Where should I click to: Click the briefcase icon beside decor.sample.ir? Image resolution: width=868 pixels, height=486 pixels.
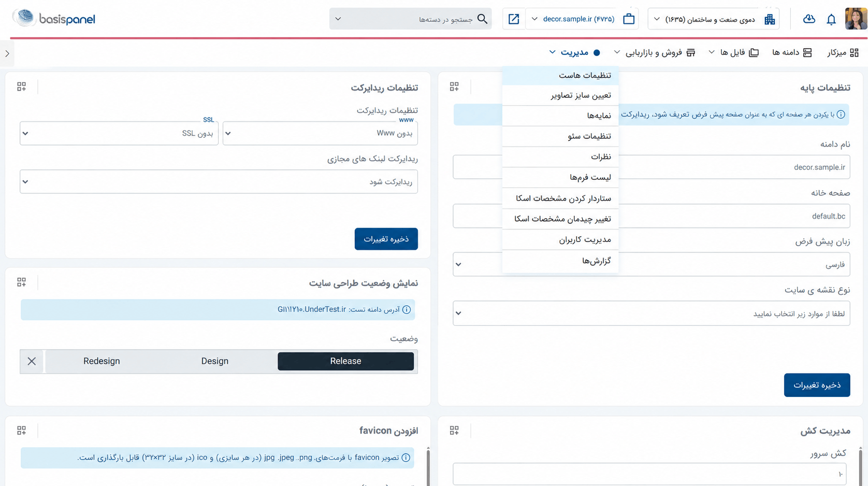tap(629, 19)
